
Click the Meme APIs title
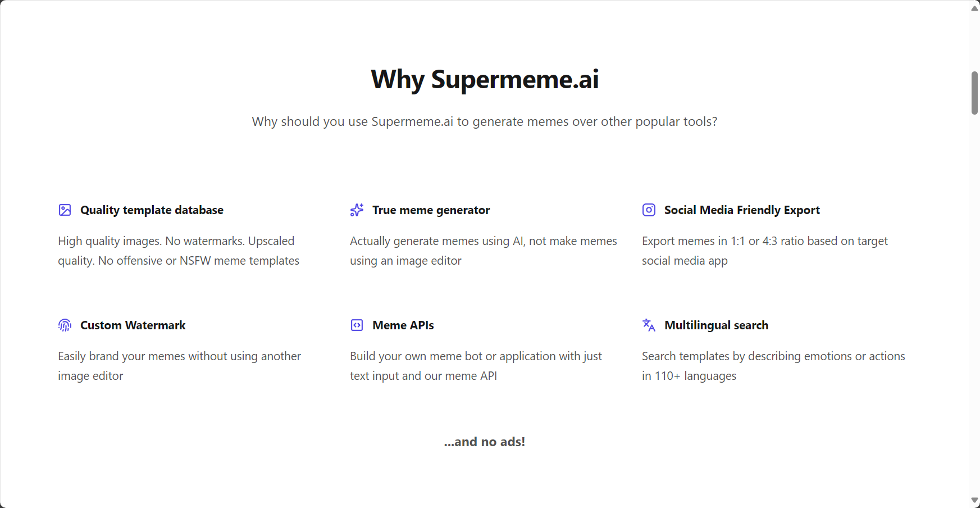tap(403, 325)
